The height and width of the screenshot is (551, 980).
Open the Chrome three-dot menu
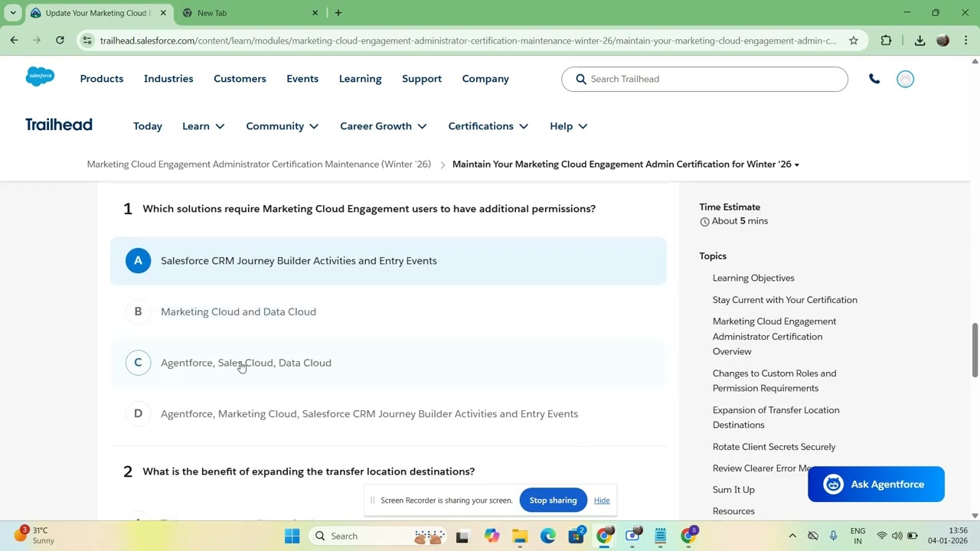966,41
